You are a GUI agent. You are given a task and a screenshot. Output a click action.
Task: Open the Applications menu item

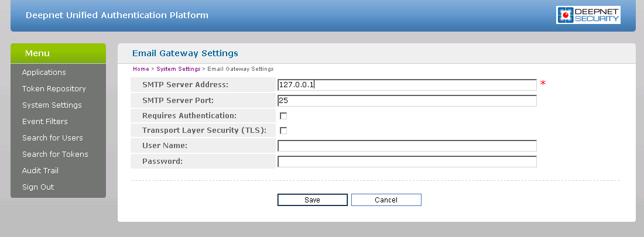click(x=44, y=73)
